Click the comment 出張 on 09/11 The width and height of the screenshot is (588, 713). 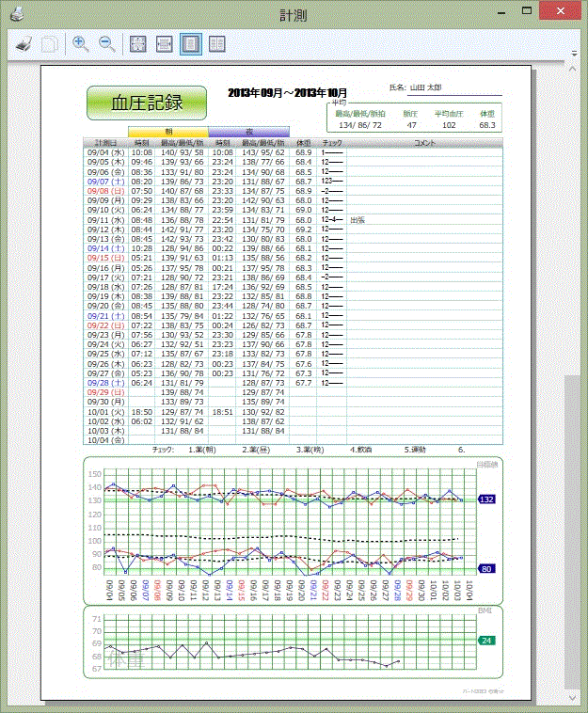tap(358, 220)
